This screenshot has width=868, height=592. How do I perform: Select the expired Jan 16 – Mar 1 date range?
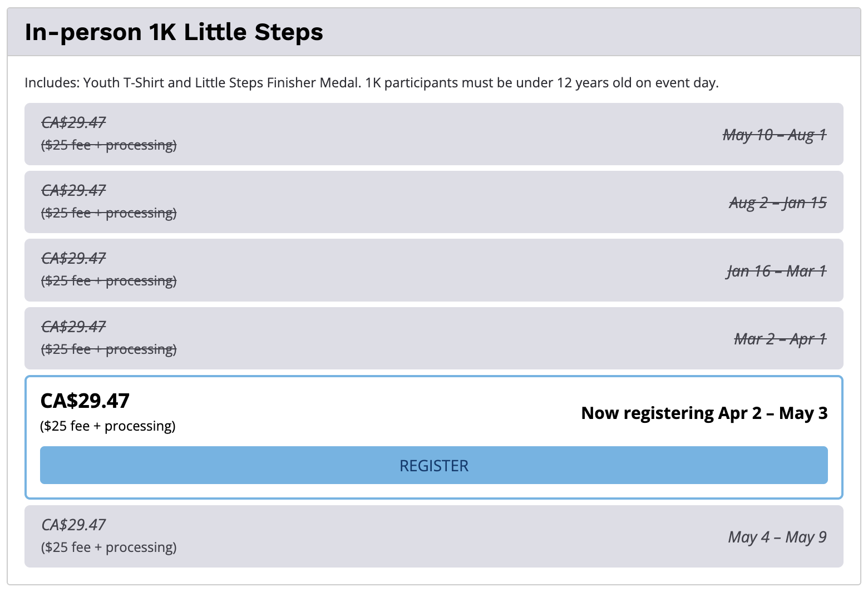(x=776, y=271)
